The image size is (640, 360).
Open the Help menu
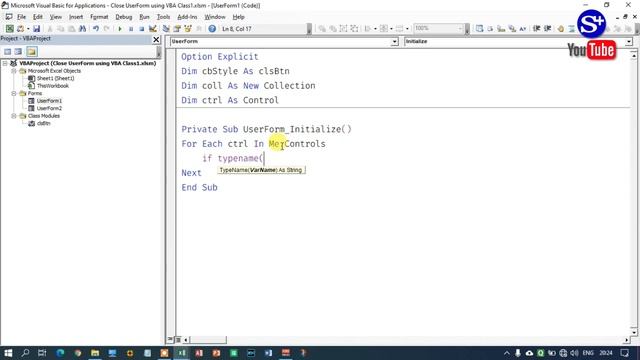[x=238, y=17]
